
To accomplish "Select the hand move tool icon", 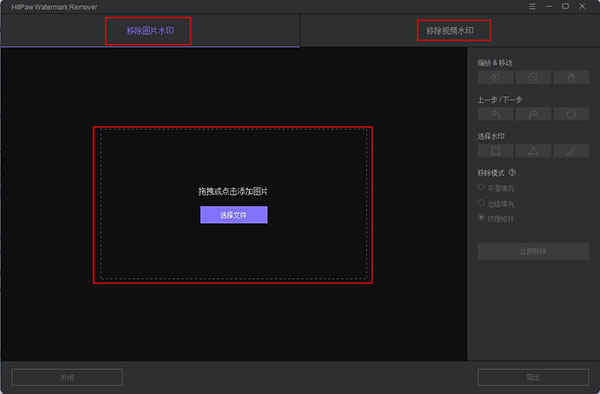I will 571,78.
